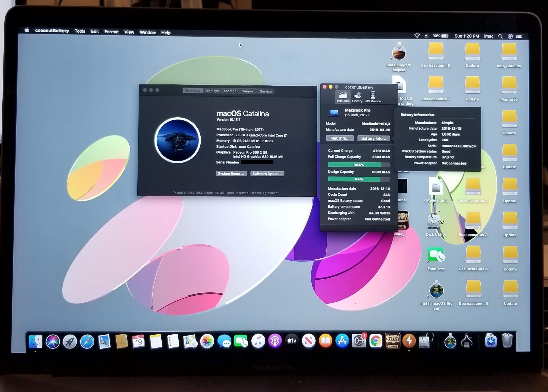Switch to the Storage tab
The height and width of the screenshot is (392, 548).
tap(230, 91)
